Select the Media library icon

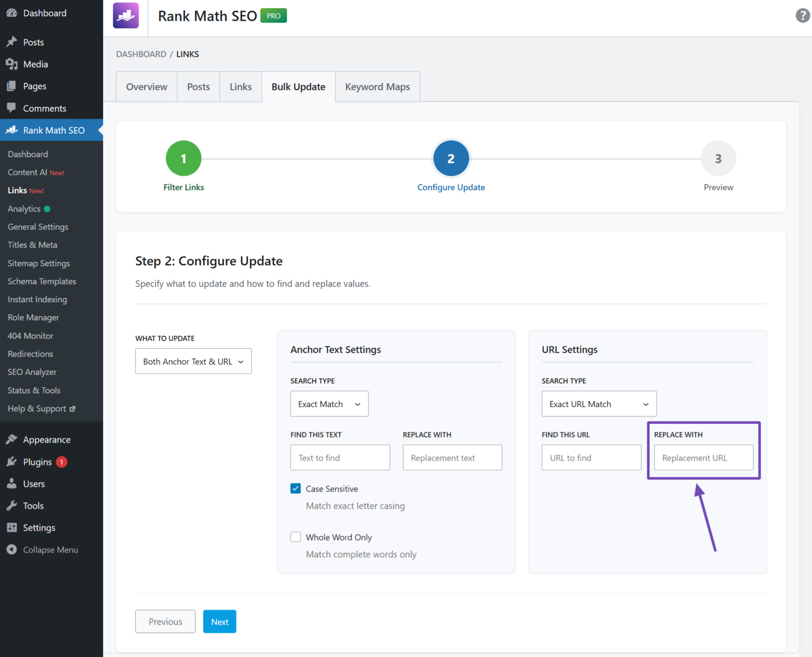[12, 64]
